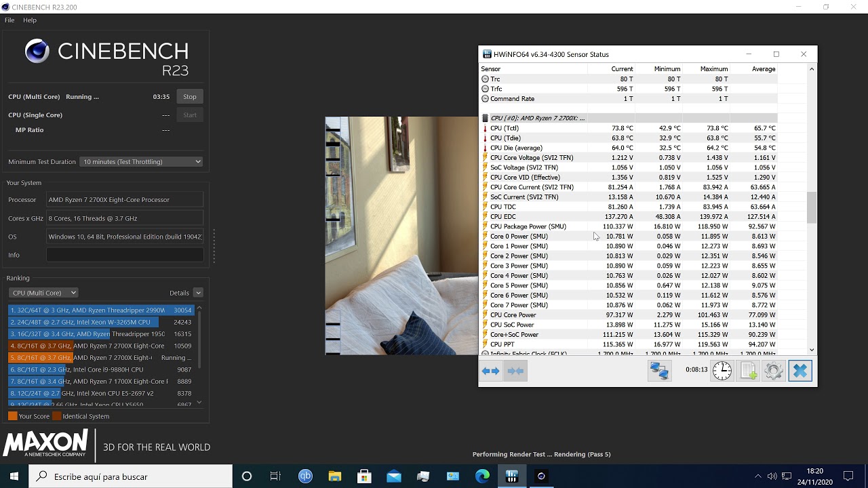Open qBittorrent from the taskbar

pos(305,476)
